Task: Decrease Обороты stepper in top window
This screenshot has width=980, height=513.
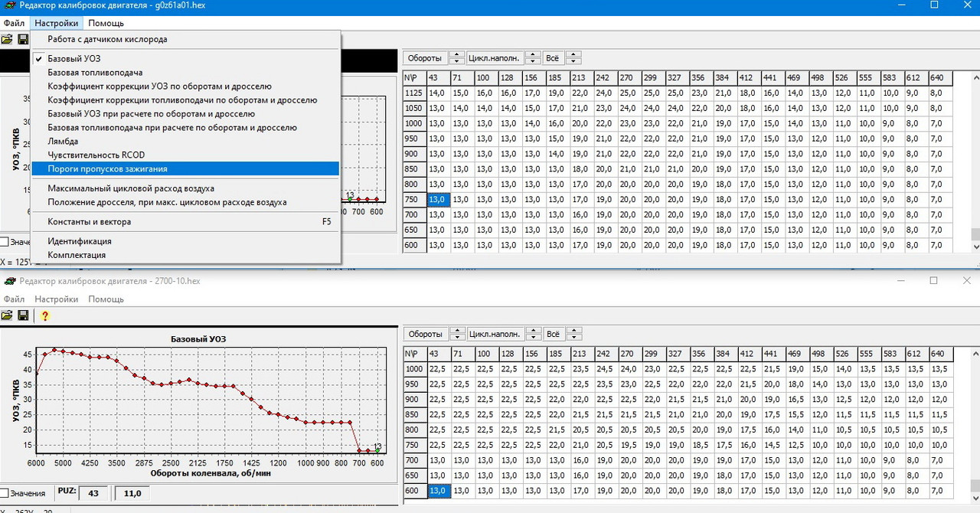Action: 457,61
